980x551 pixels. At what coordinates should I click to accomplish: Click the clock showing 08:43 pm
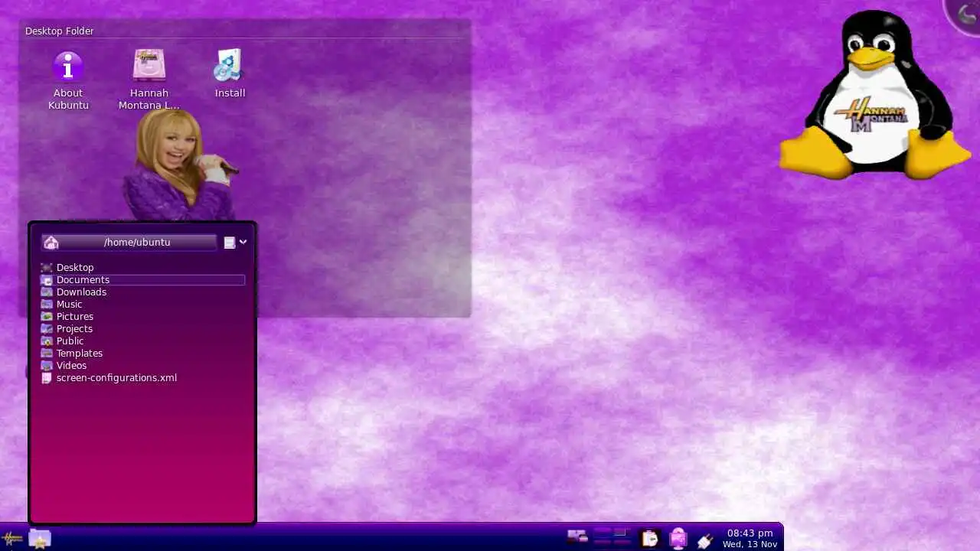click(750, 538)
